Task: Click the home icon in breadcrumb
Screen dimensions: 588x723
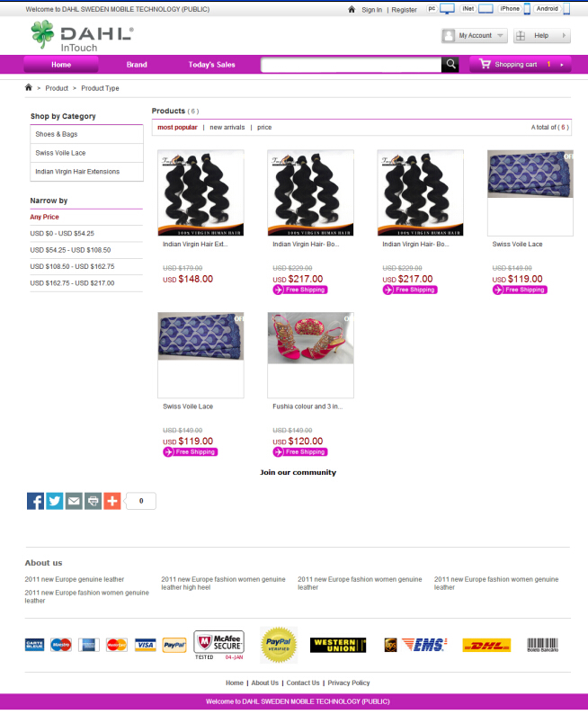Action: [x=29, y=87]
